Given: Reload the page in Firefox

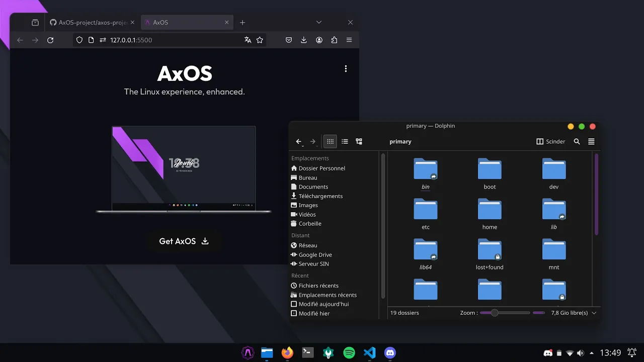Looking at the screenshot, I should 50,40.
